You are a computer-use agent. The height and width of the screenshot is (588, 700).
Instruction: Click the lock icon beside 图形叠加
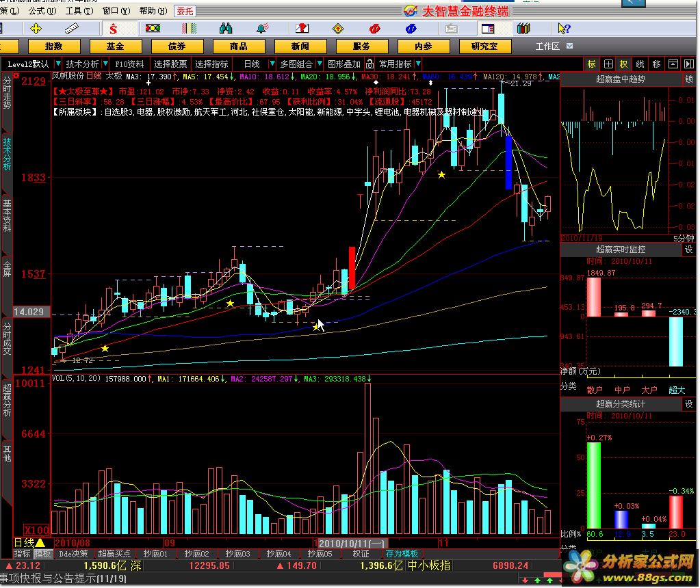[x=370, y=64]
